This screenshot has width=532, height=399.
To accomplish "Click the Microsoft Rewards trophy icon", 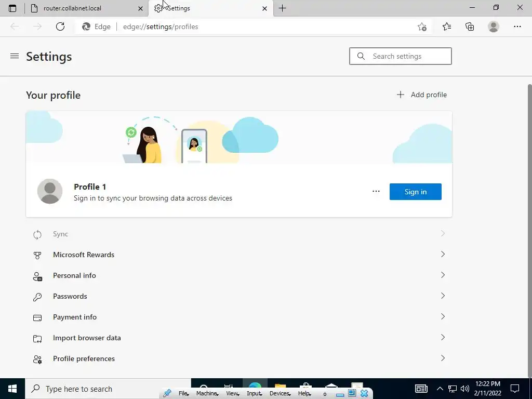I will 37,255.
